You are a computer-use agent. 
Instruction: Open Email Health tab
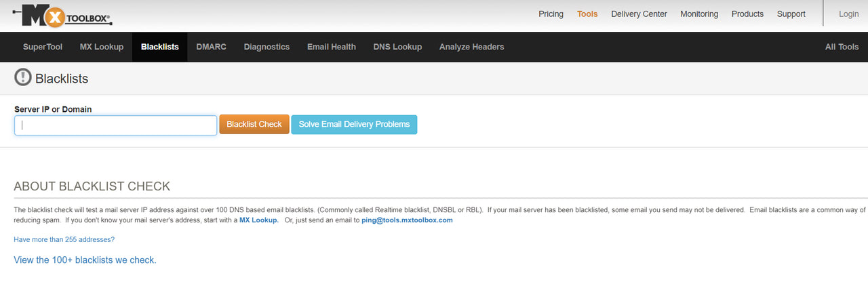tap(332, 47)
